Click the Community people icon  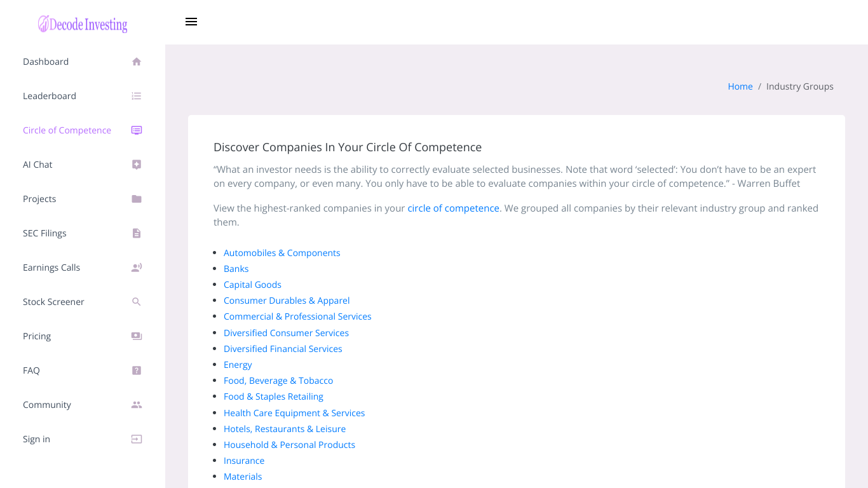pyautogui.click(x=137, y=405)
